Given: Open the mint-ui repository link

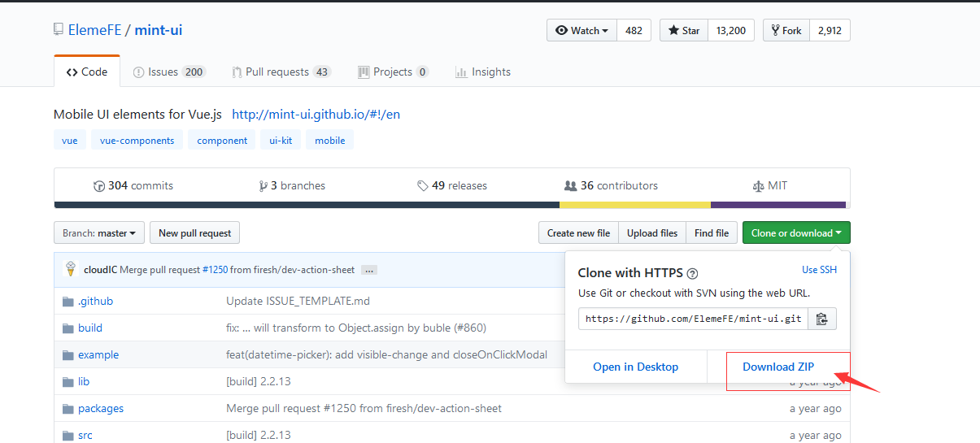Looking at the screenshot, I should click(159, 30).
